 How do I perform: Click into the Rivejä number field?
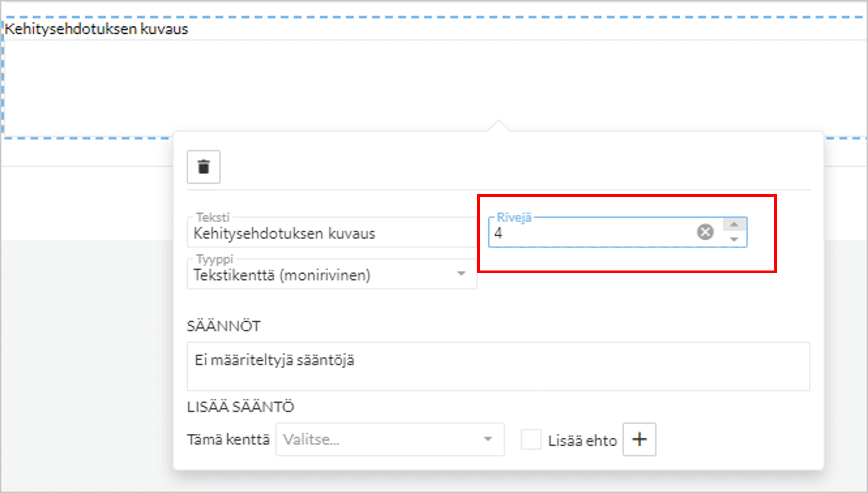(589, 233)
